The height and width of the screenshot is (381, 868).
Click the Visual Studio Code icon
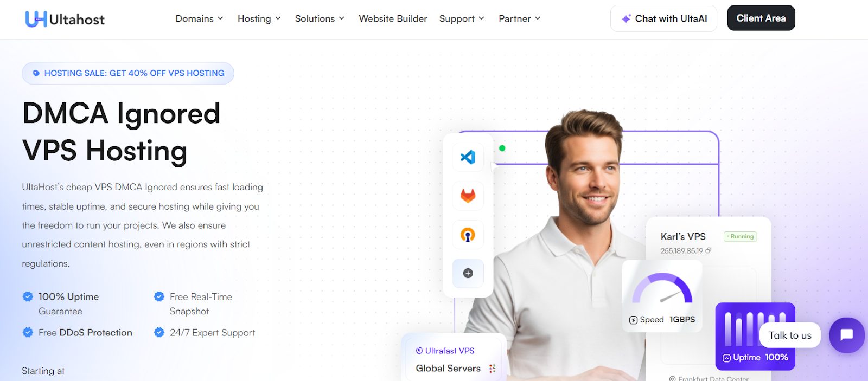click(468, 157)
